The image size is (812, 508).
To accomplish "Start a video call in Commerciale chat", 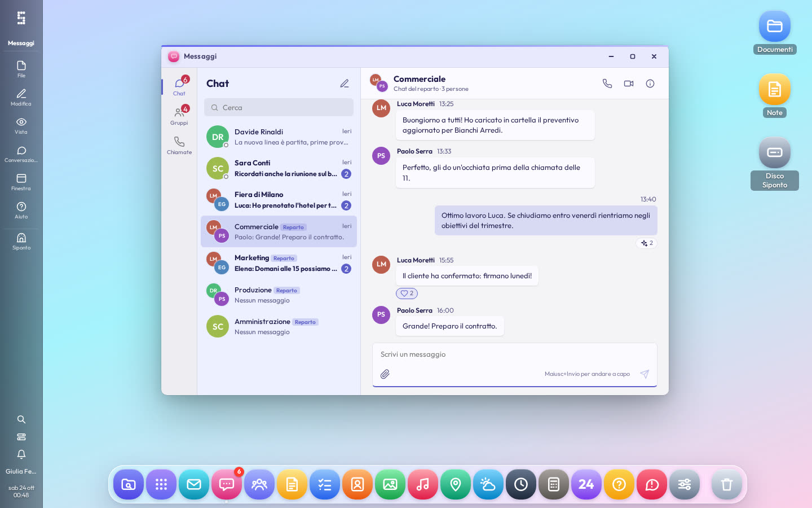I will pos(629,84).
